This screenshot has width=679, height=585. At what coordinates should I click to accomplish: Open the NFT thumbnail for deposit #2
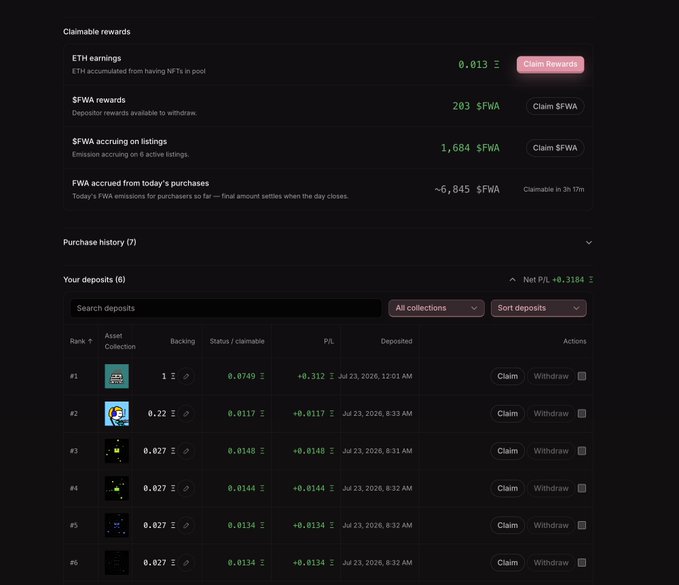pos(116,414)
